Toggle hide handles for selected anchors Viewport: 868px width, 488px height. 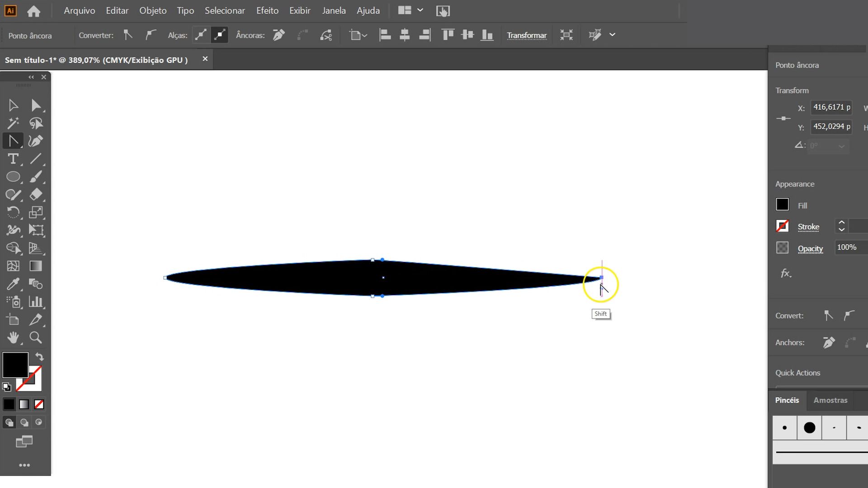(220, 35)
